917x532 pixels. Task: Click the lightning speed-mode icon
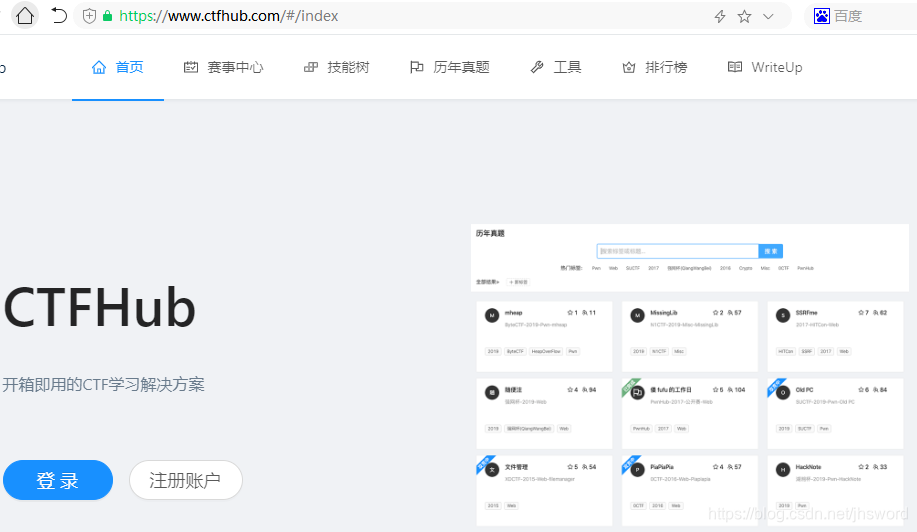point(720,16)
